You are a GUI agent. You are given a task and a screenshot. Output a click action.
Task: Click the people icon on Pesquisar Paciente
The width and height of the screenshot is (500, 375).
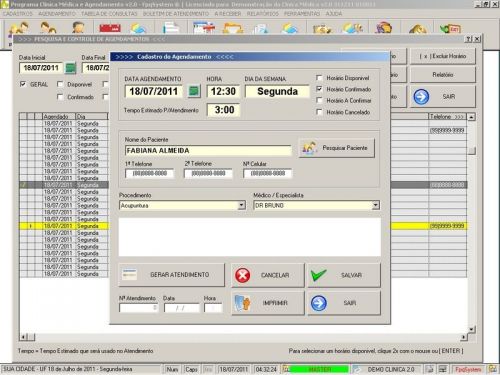coord(310,148)
